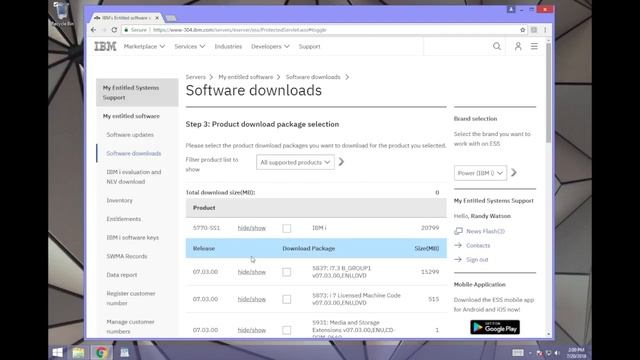Screen dimensions: 640x360
Task: Check the 5873 Licensed Machine Code checkbox
Action: (x=287, y=299)
